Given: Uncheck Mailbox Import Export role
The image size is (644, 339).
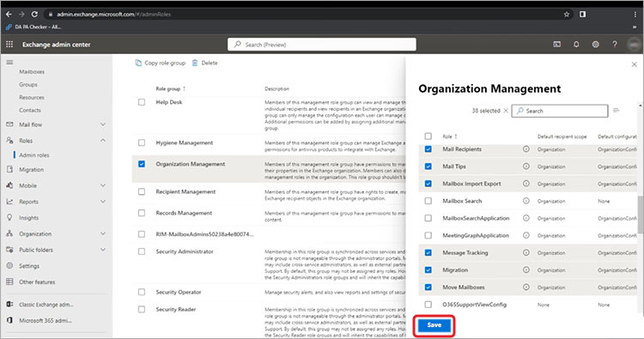Looking at the screenshot, I should pos(428,184).
